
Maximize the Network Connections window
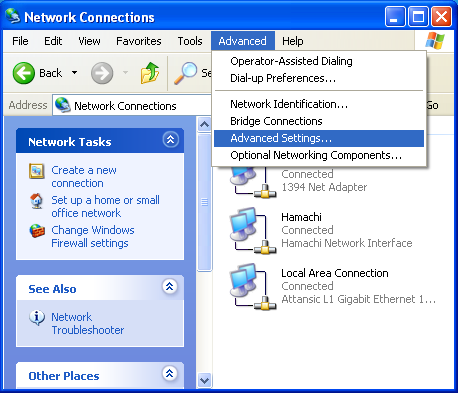(x=418, y=16)
